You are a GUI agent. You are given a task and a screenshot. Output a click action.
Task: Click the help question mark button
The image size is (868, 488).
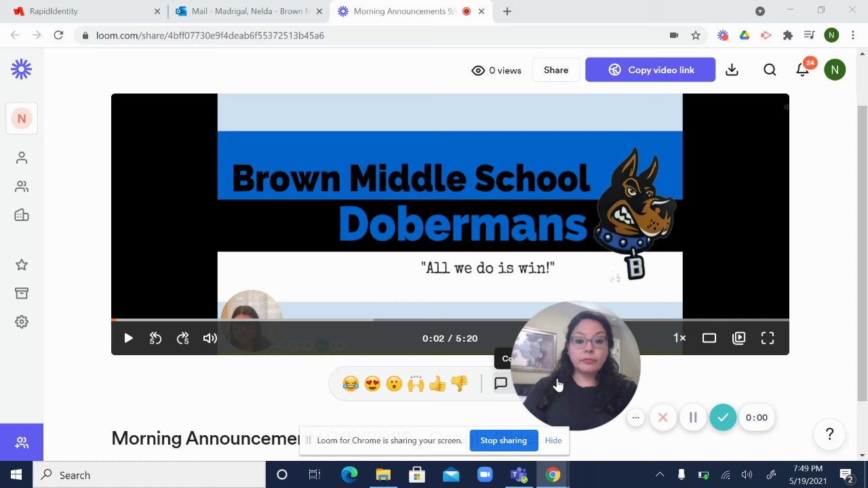pyautogui.click(x=829, y=434)
